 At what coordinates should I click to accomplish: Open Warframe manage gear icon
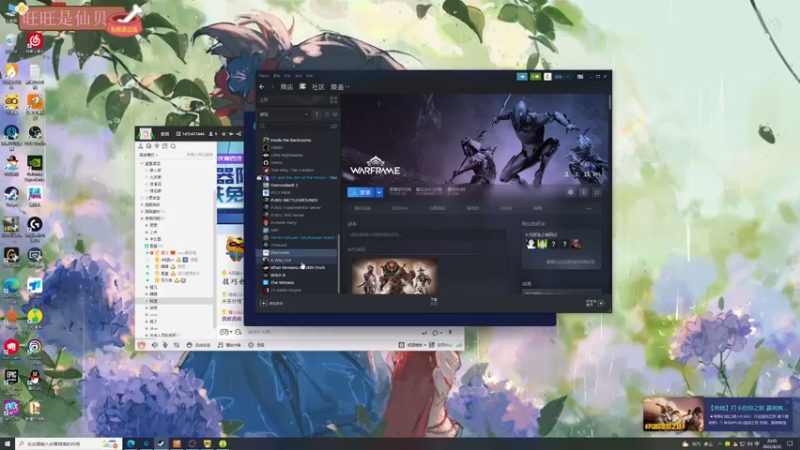click(x=570, y=192)
